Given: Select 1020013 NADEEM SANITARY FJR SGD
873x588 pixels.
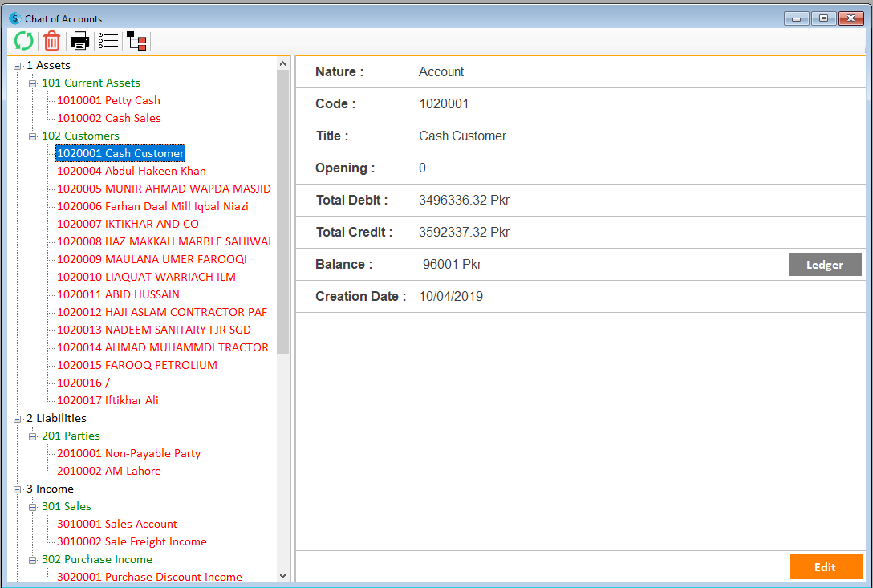Looking at the screenshot, I should [x=154, y=330].
